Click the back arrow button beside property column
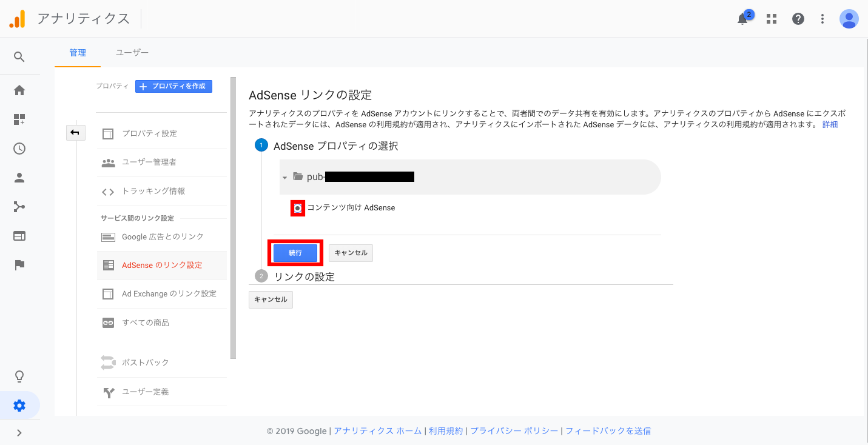 (x=76, y=132)
